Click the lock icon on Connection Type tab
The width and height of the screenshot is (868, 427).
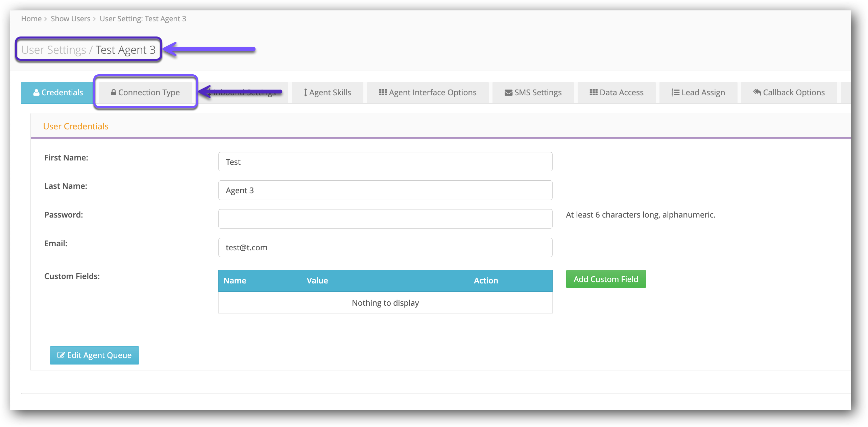tap(114, 93)
